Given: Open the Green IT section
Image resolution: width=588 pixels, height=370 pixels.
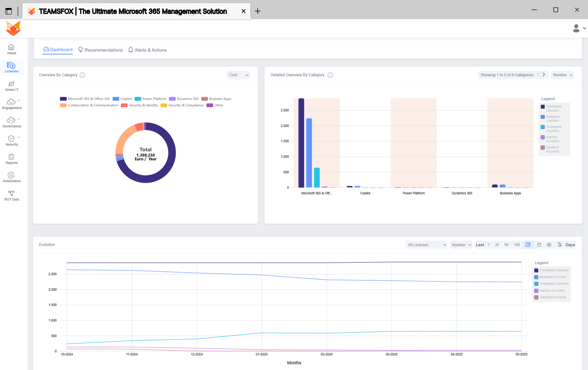Looking at the screenshot, I should click(x=11, y=86).
